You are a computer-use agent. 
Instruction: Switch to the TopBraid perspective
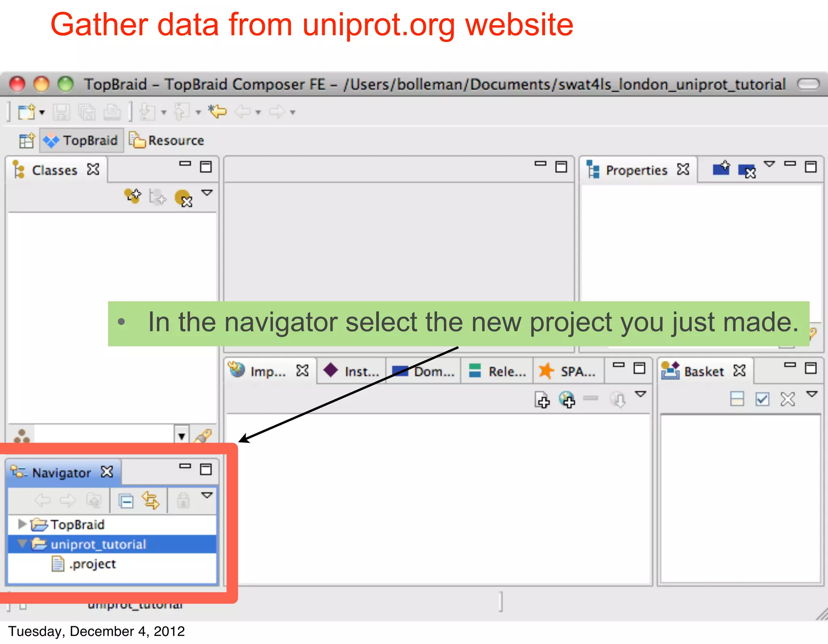(x=81, y=140)
